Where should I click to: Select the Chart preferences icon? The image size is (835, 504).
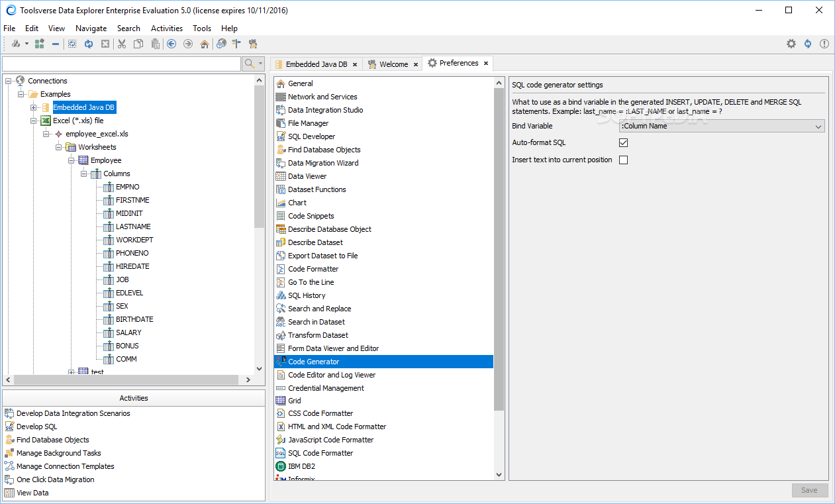pyautogui.click(x=281, y=203)
